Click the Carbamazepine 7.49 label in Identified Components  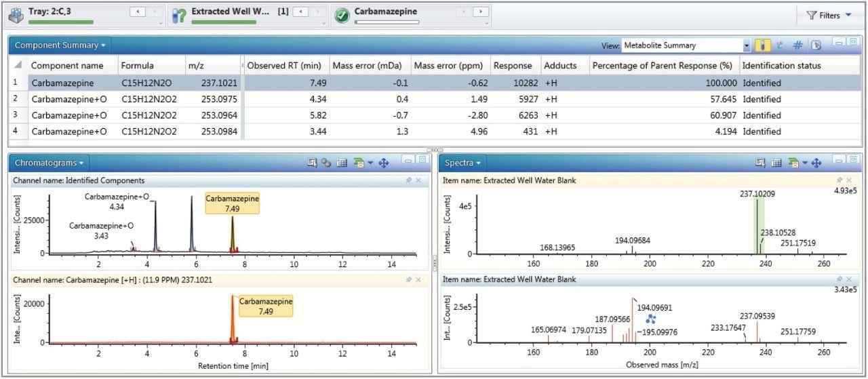point(233,204)
